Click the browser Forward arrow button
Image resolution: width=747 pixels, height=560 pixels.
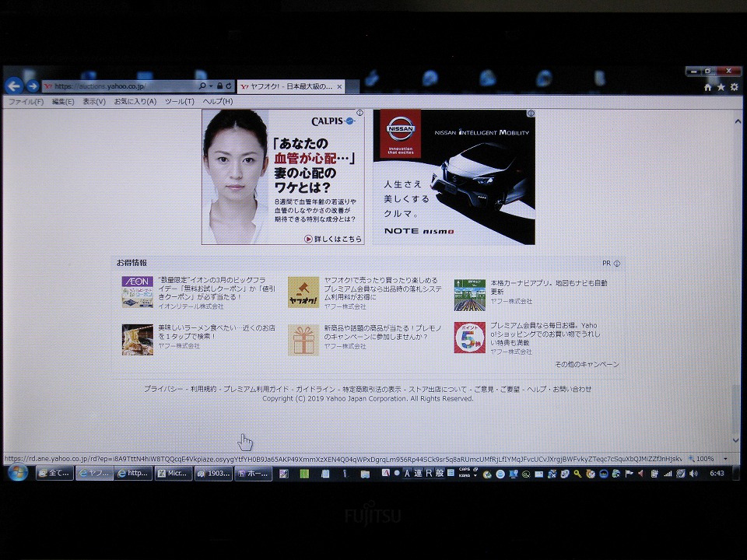(x=33, y=86)
